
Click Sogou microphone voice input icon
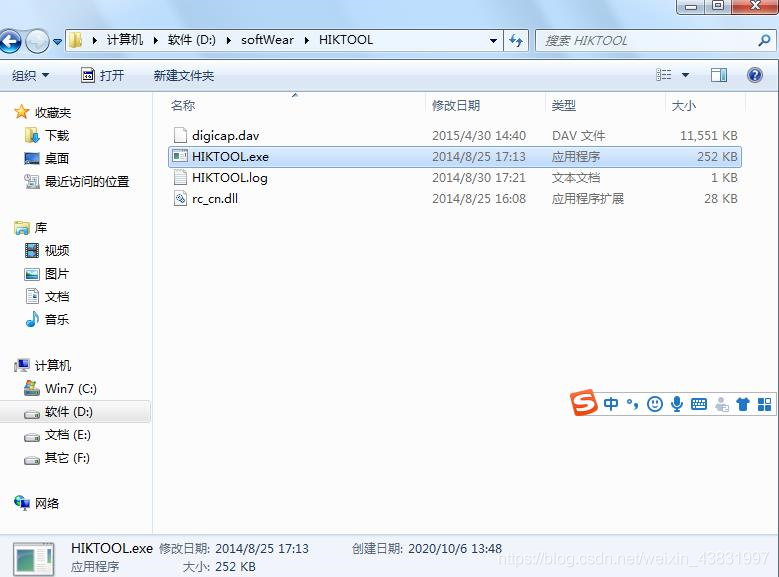pyautogui.click(x=677, y=404)
